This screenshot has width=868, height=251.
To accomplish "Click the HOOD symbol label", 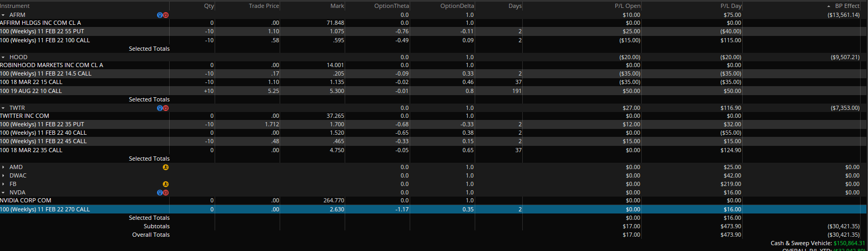I will pyautogui.click(x=19, y=57).
